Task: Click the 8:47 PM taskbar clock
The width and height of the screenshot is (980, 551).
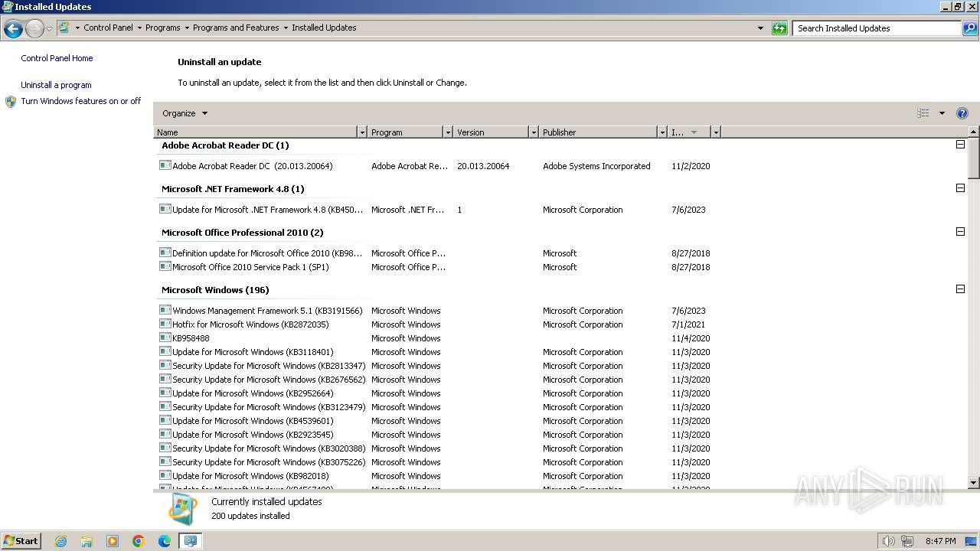Action: (940, 541)
